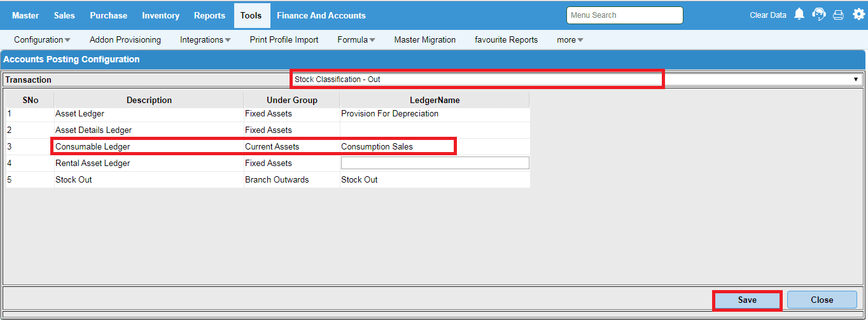Open the settings gear icon
This screenshot has height=320, width=868.
[858, 14]
